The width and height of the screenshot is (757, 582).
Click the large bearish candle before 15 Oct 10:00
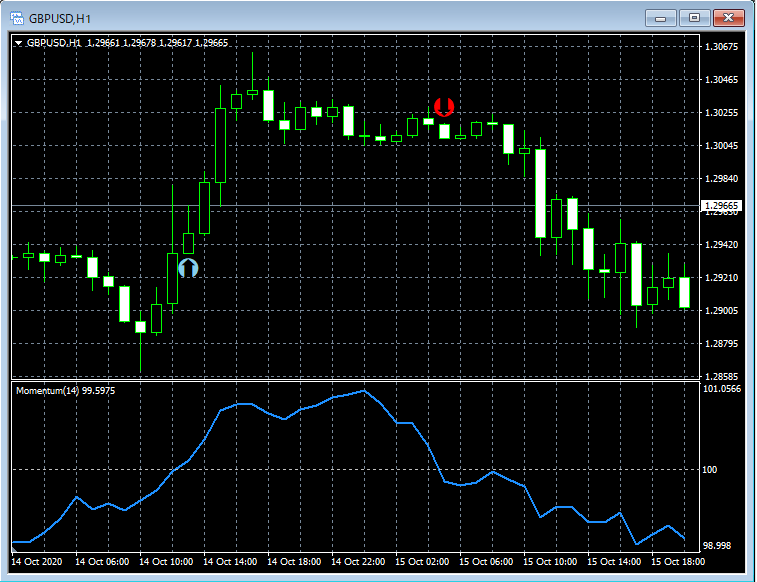tap(540, 194)
